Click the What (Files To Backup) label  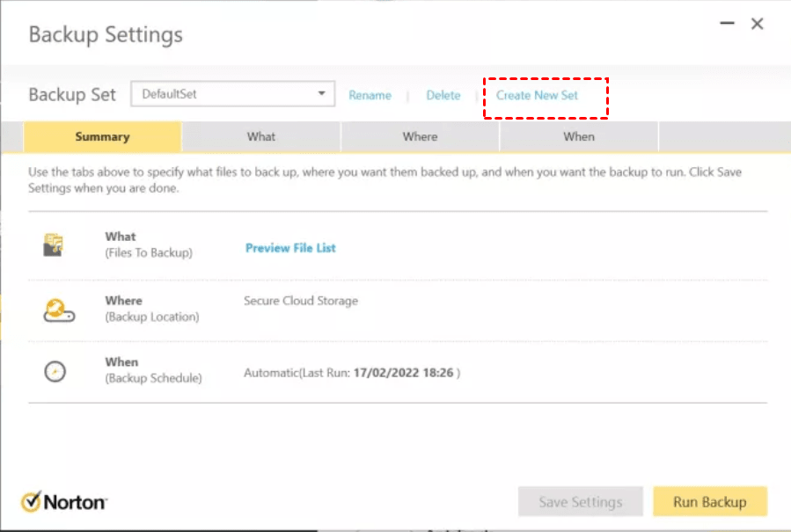(x=149, y=244)
